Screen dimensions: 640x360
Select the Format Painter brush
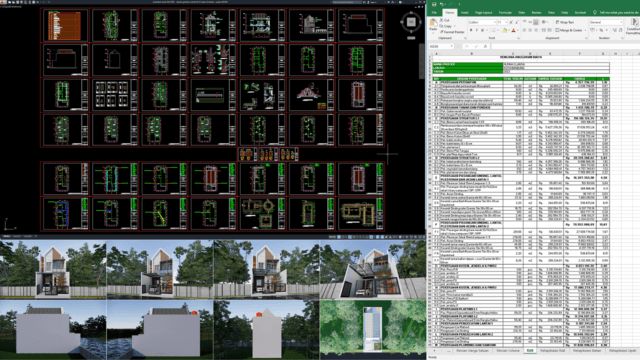click(x=442, y=32)
